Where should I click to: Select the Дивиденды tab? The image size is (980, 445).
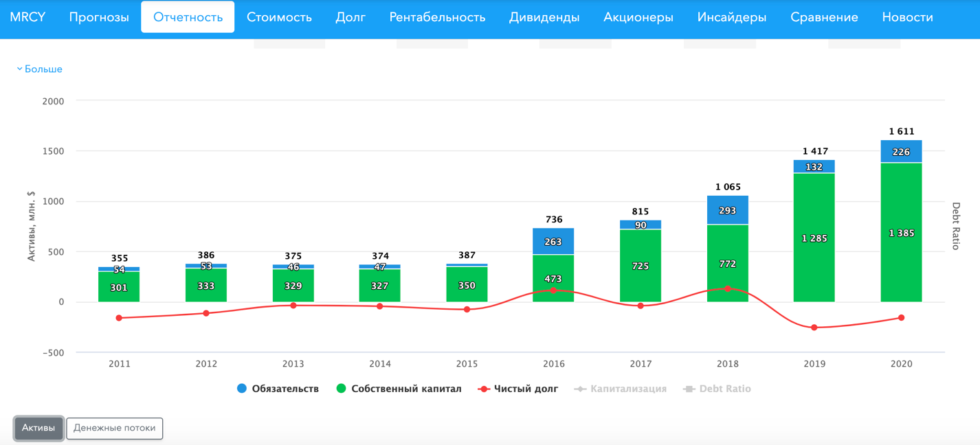[x=544, y=17]
